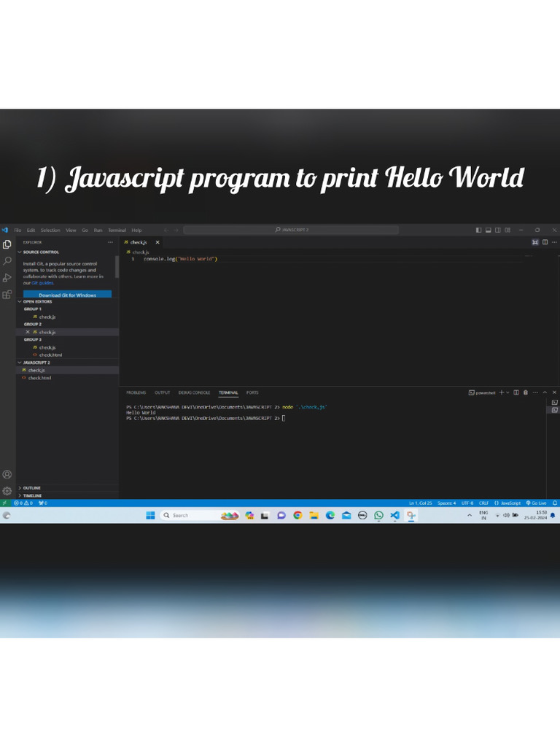Open the Windows Start button

(150, 515)
